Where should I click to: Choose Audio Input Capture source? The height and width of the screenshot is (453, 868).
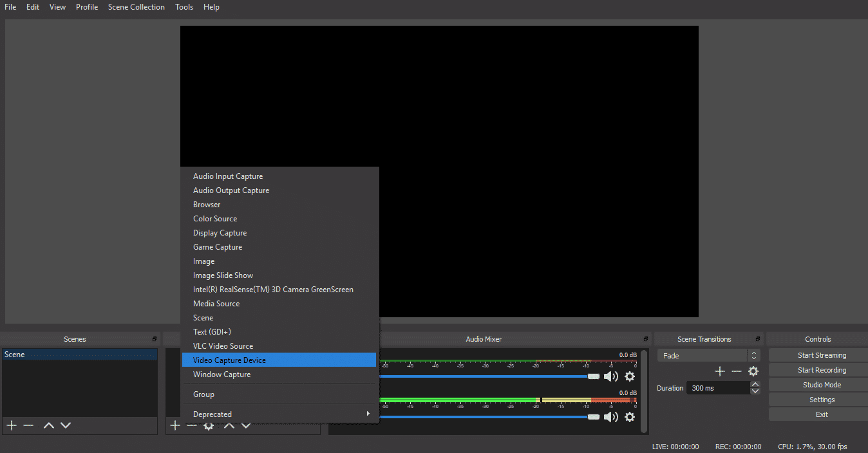278,176
